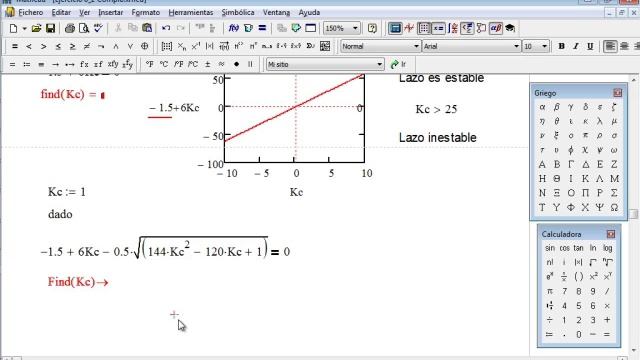Click the Calculate equals icon in standard toolbar
Image resolution: width=640 pixels, height=360 pixels.
262,28
